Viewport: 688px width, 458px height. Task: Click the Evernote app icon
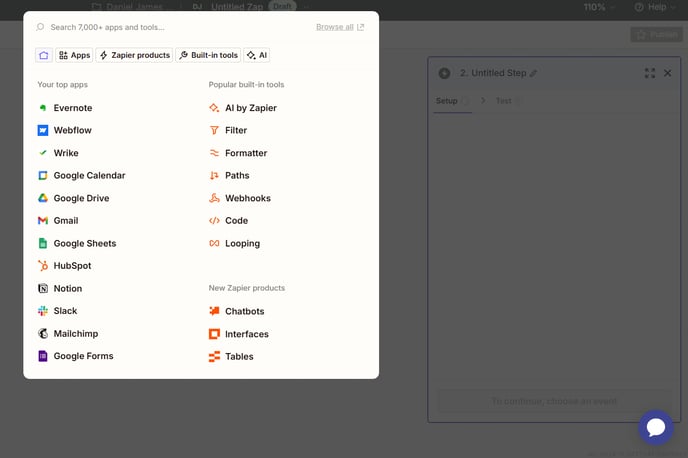tap(43, 108)
